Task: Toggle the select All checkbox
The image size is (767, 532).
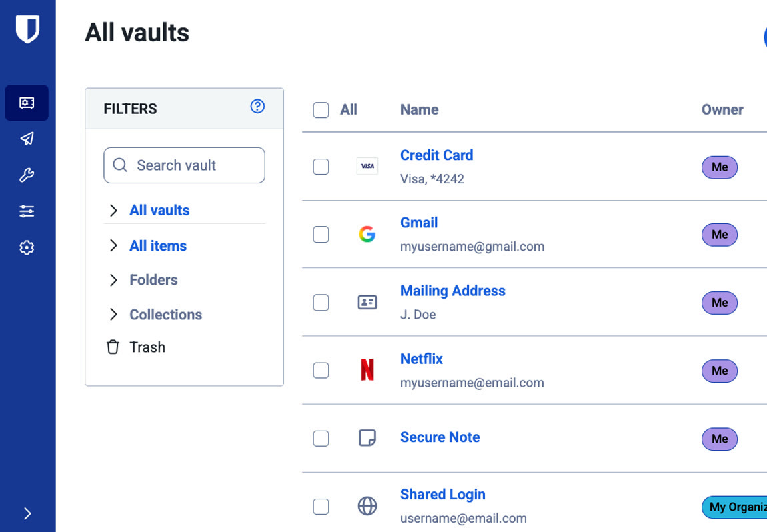Action: (321, 110)
